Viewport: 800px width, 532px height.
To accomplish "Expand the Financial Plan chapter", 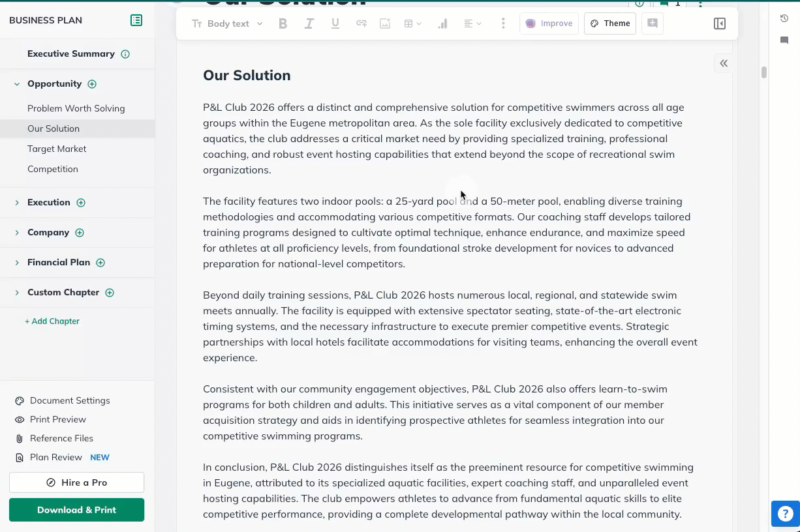I will tap(17, 263).
